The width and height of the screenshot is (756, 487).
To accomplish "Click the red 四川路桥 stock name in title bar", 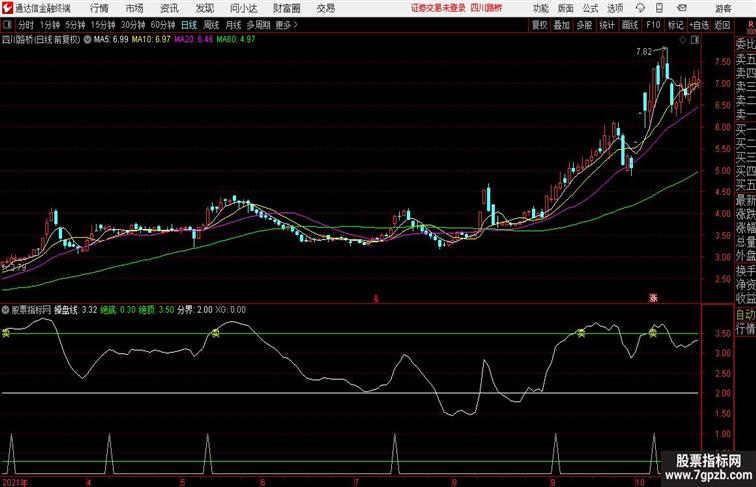I will pyautogui.click(x=486, y=8).
